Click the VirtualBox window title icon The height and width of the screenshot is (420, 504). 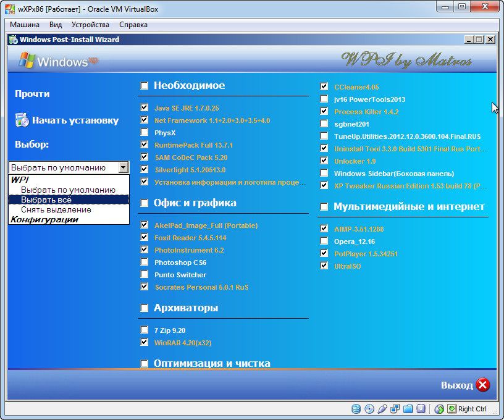coord(10,9)
